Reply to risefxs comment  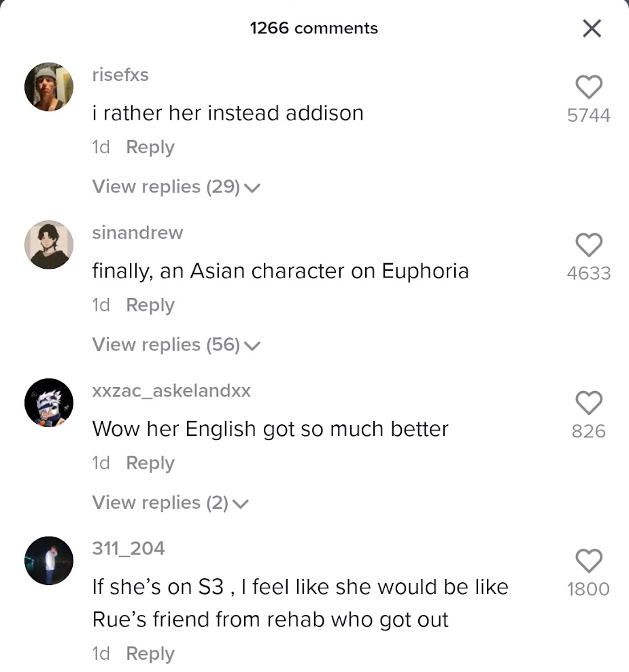tap(150, 148)
